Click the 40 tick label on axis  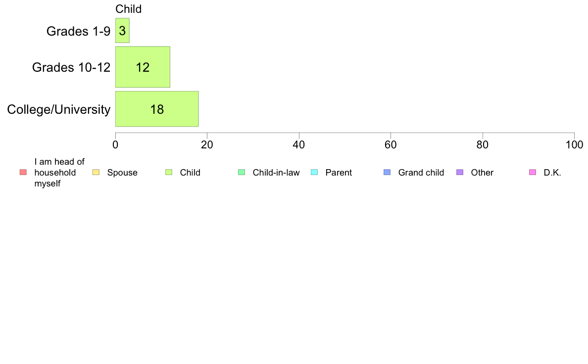[x=299, y=145]
